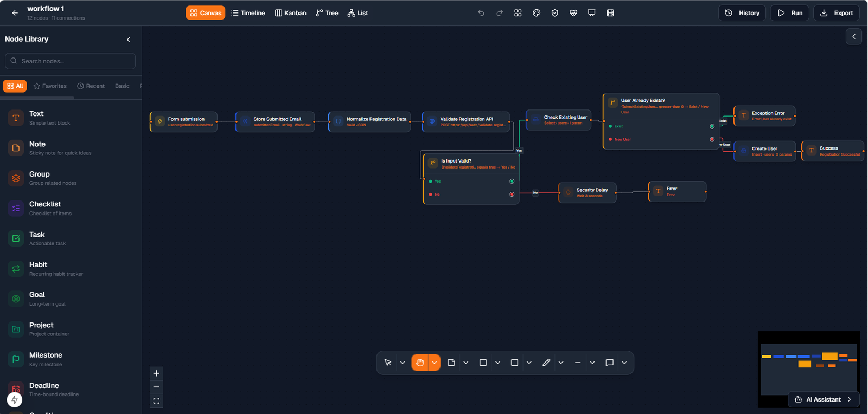Activate the hand pan tool
The height and width of the screenshot is (414, 868).
click(x=420, y=363)
